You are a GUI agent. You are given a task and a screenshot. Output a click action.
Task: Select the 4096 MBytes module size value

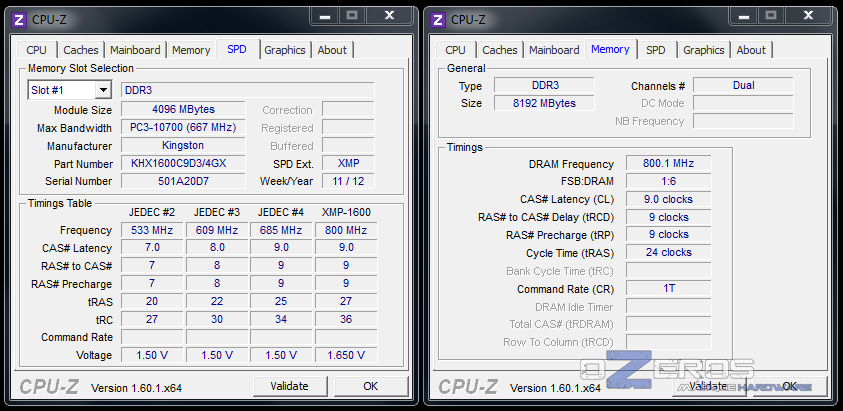click(x=183, y=109)
